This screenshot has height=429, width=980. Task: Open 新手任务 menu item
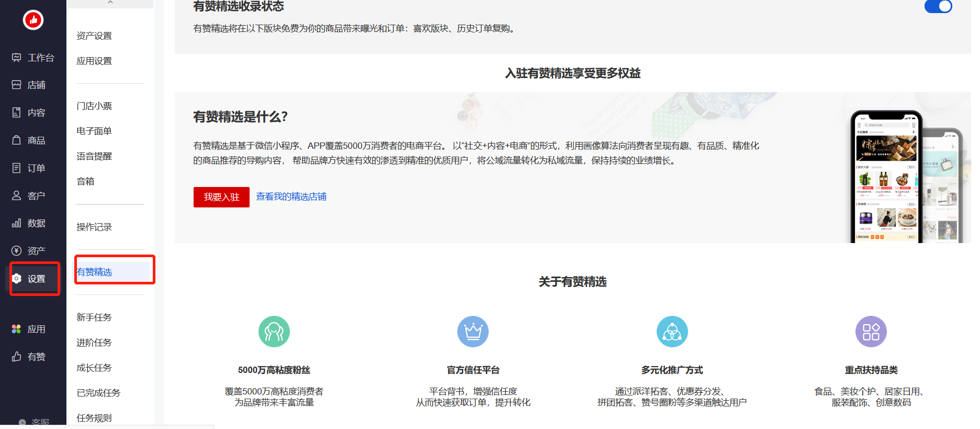tap(94, 317)
